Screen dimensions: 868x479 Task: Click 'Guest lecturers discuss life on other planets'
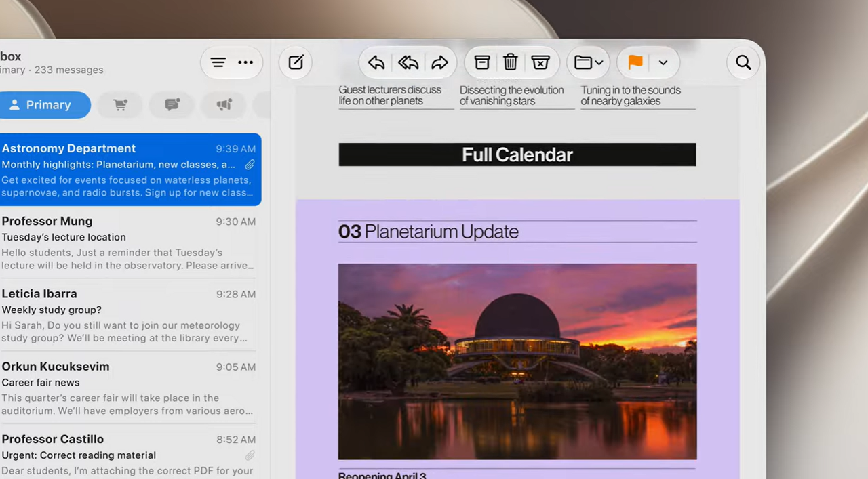390,96
